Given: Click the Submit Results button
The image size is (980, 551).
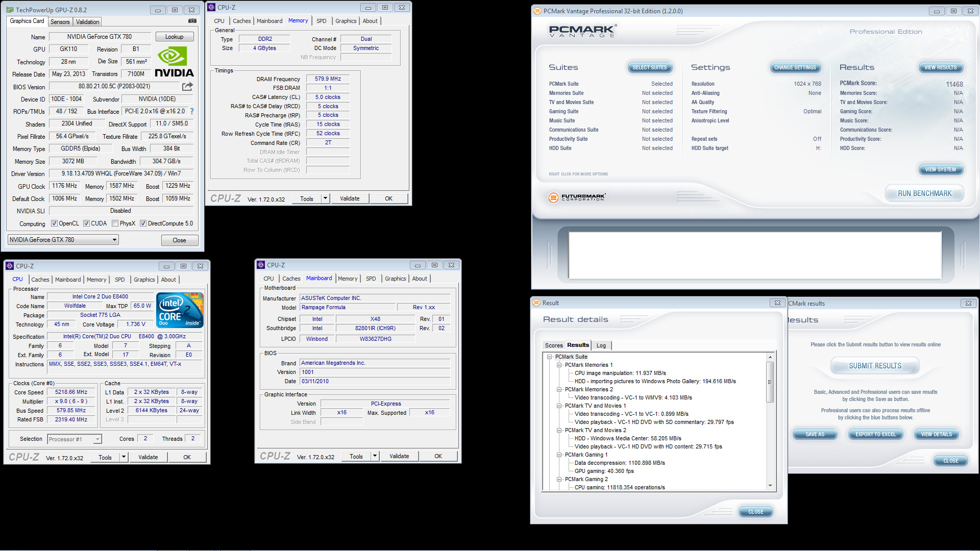Looking at the screenshot, I should [875, 366].
